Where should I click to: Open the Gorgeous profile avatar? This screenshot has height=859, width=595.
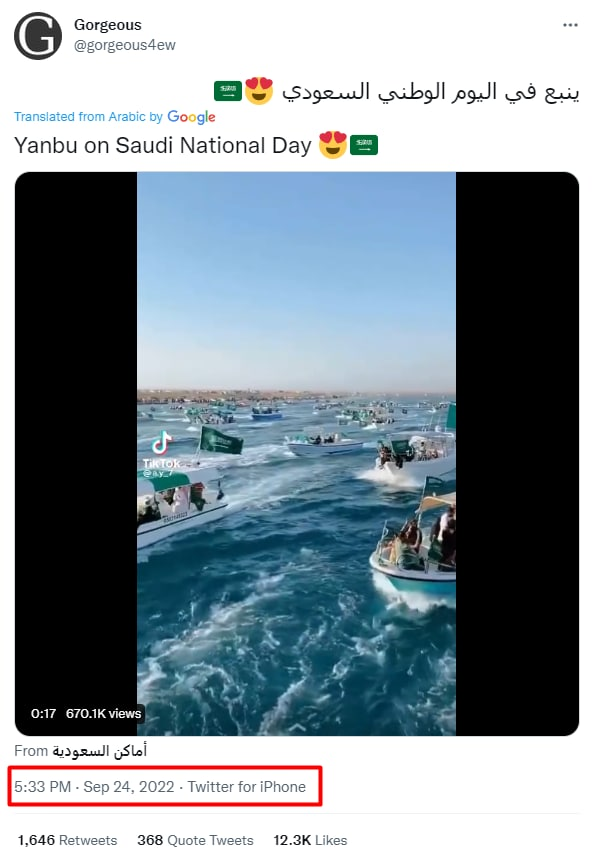point(38,36)
